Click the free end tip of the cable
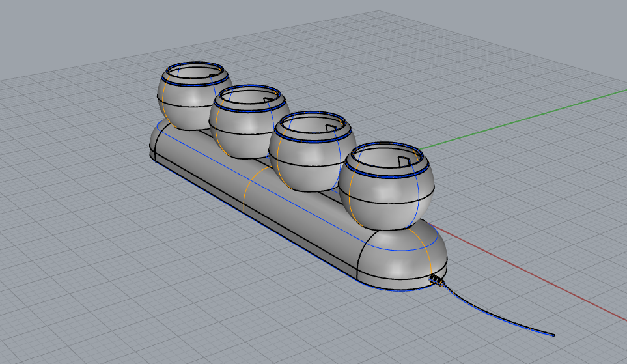627x364 pixels. [553, 335]
